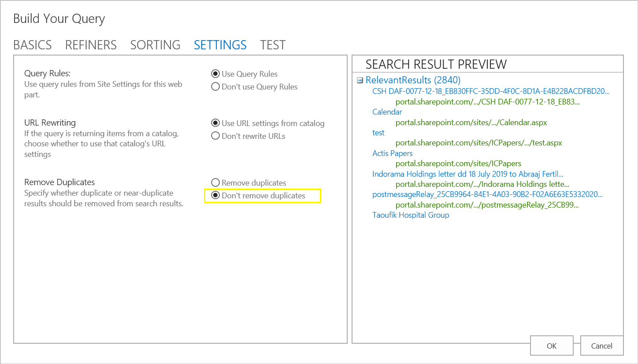Open the Calendar search result
Viewport: 638px width, 364px height.
pyautogui.click(x=387, y=112)
